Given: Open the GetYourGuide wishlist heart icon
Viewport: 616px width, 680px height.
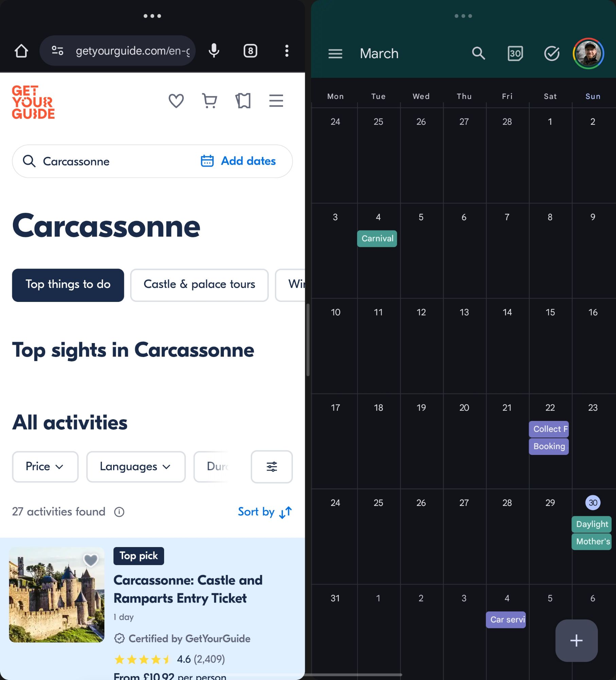Looking at the screenshot, I should click(x=176, y=101).
